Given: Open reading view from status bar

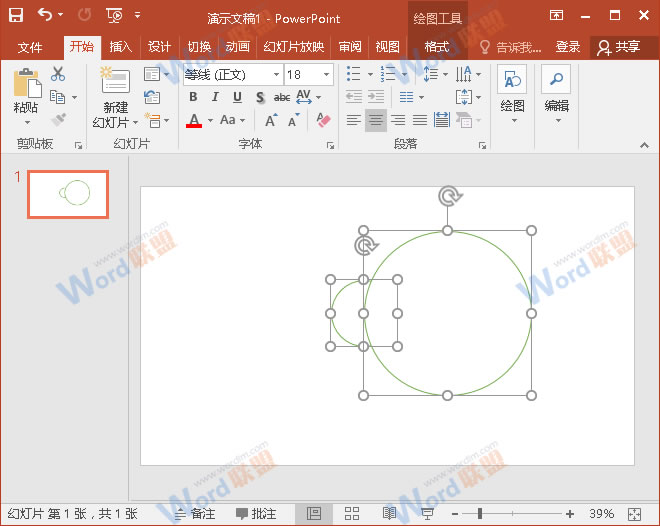Looking at the screenshot, I should coord(389,513).
